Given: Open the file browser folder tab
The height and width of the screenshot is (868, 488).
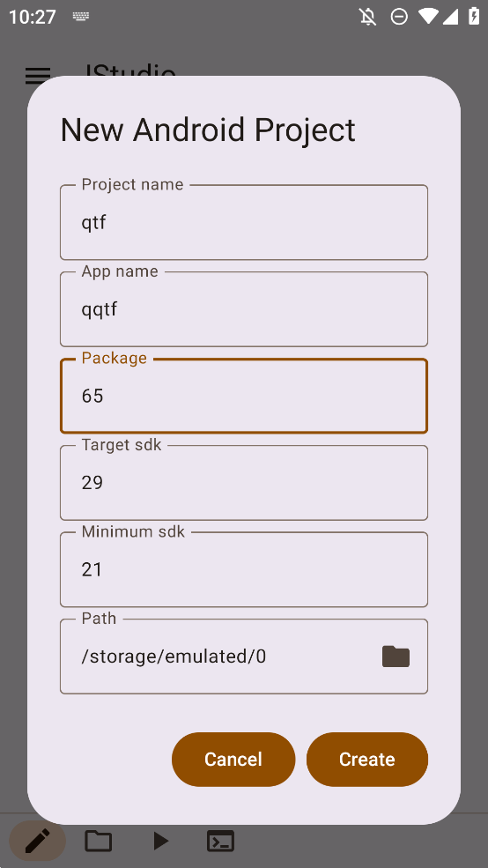Looking at the screenshot, I should pos(99,841).
